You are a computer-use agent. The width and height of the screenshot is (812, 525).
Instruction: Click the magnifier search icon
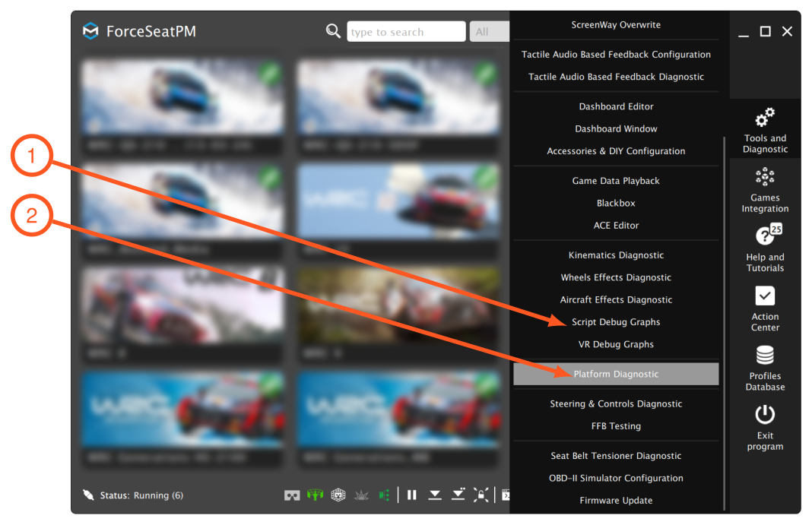333,31
